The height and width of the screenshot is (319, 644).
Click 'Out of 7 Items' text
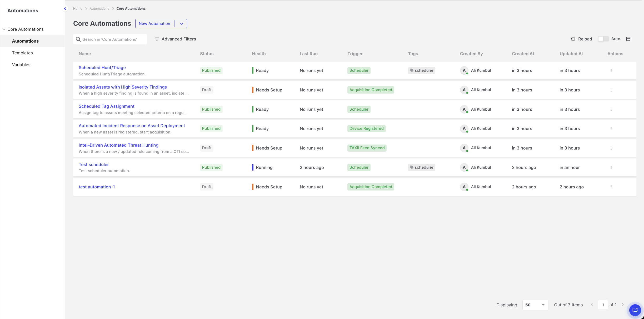click(x=568, y=305)
